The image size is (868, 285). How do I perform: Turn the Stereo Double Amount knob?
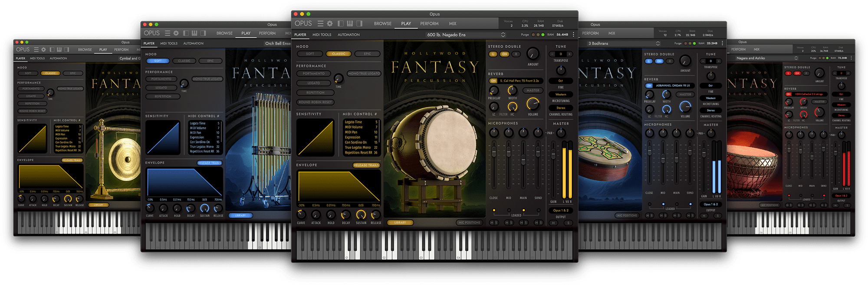pyautogui.click(x=533, y=54)
